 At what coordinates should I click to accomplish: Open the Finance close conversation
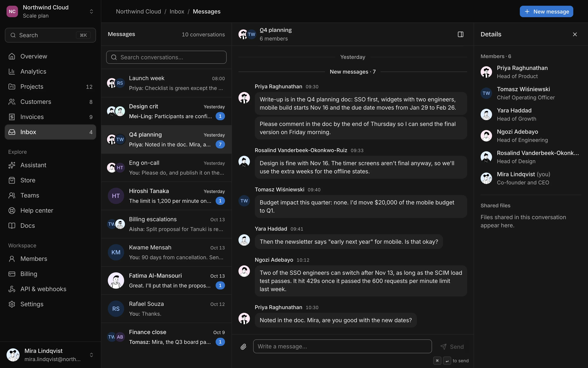point(166,337)
